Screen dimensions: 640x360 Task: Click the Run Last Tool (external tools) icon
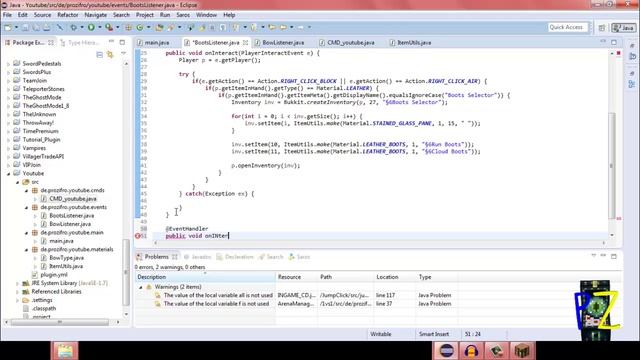(x=109, y=27)
